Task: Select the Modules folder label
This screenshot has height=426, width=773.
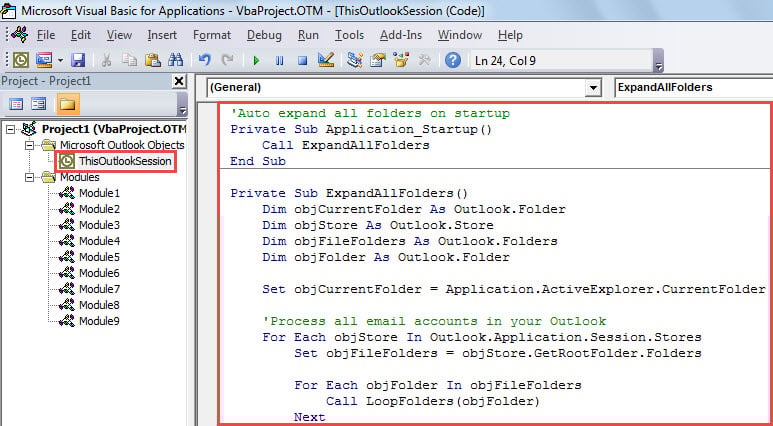Action: click(79, 177)
